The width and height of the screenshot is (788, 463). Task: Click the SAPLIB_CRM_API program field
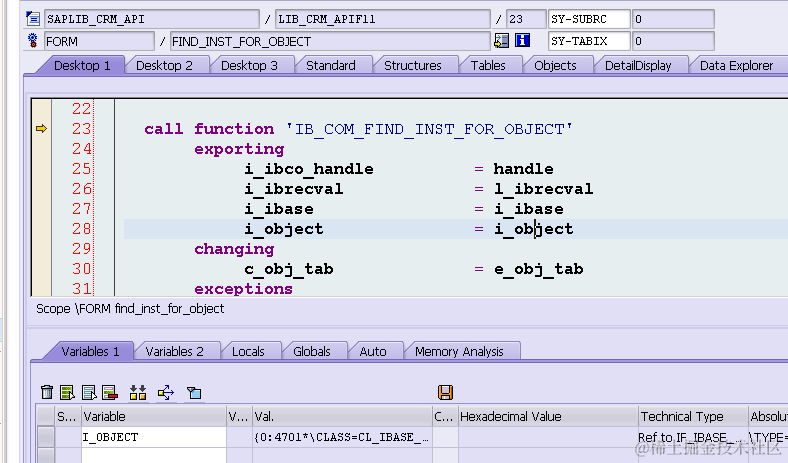[x=152, y=19]
